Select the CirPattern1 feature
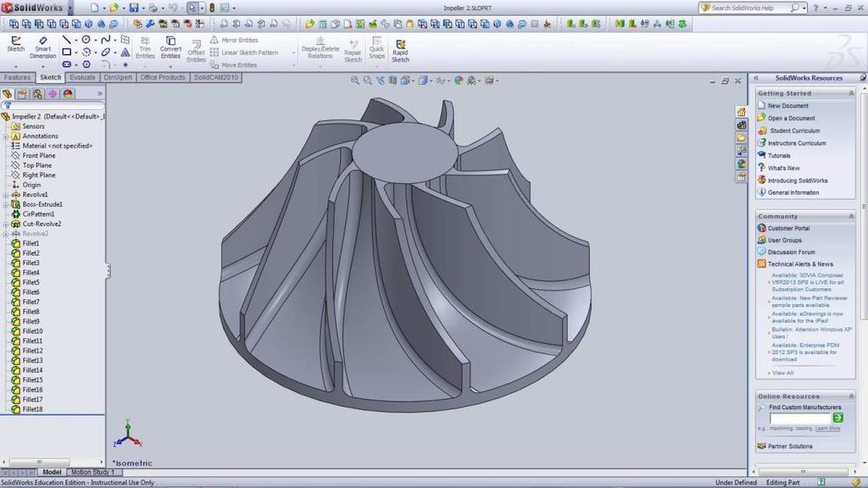This screenshot has width=868, height=488. coord(38,214)
